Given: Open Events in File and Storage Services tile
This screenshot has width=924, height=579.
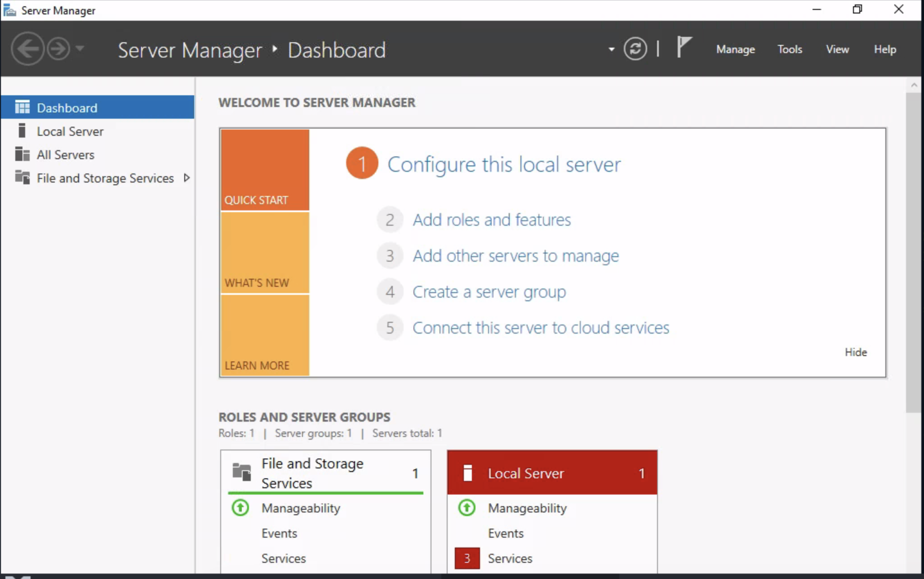Looking at the screenshot, I should tap(279, 533).
